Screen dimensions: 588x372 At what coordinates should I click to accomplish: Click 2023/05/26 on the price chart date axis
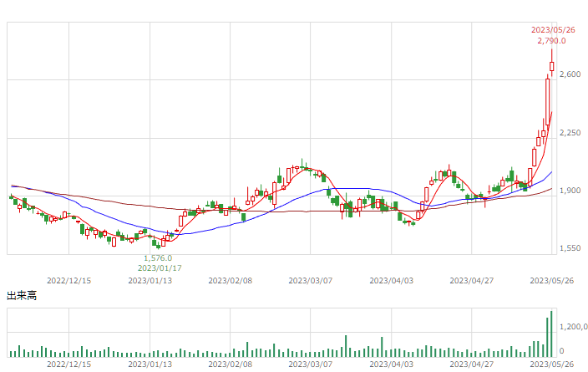pyautogui.click(x=551, y=281)
